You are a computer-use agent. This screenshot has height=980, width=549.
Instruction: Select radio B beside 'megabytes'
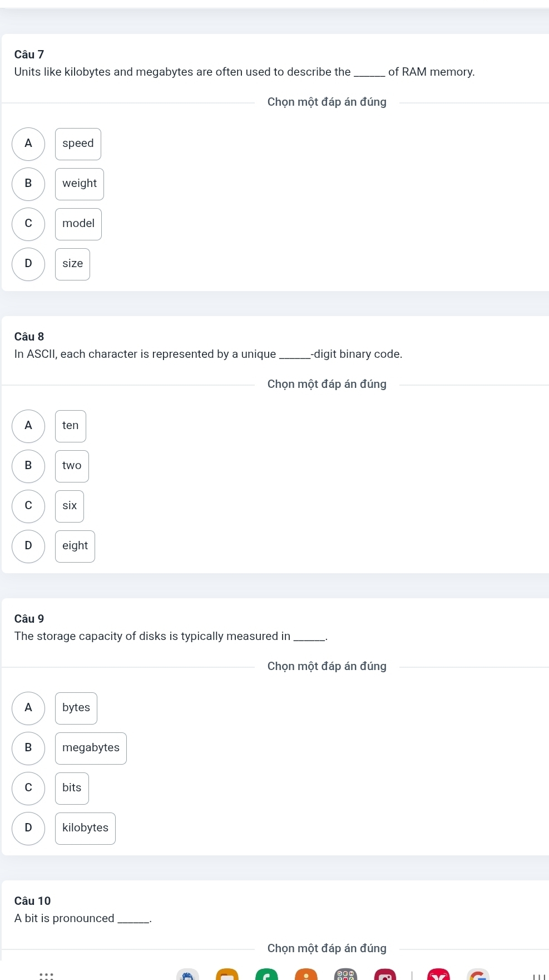coord(28,748)
